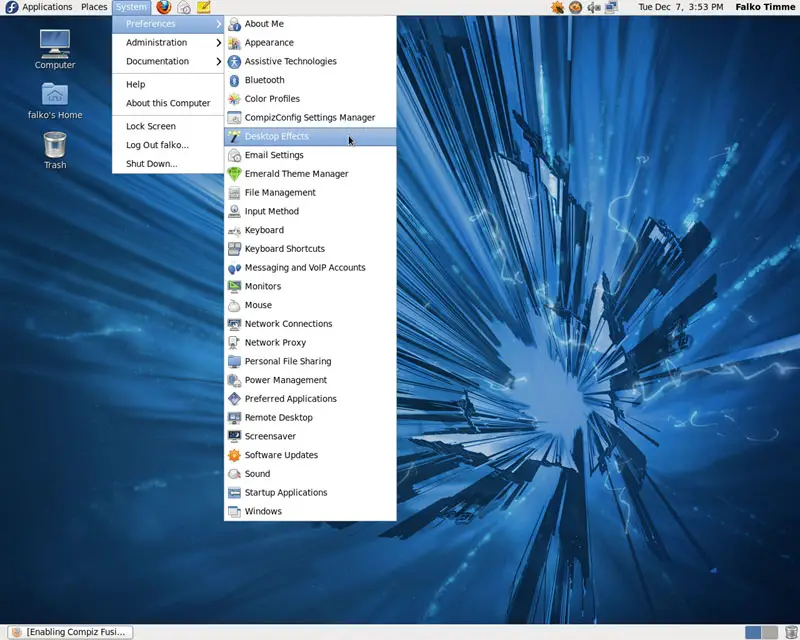Click the Monitors icon in menu
800x640 pixels.
coord(234,286)
